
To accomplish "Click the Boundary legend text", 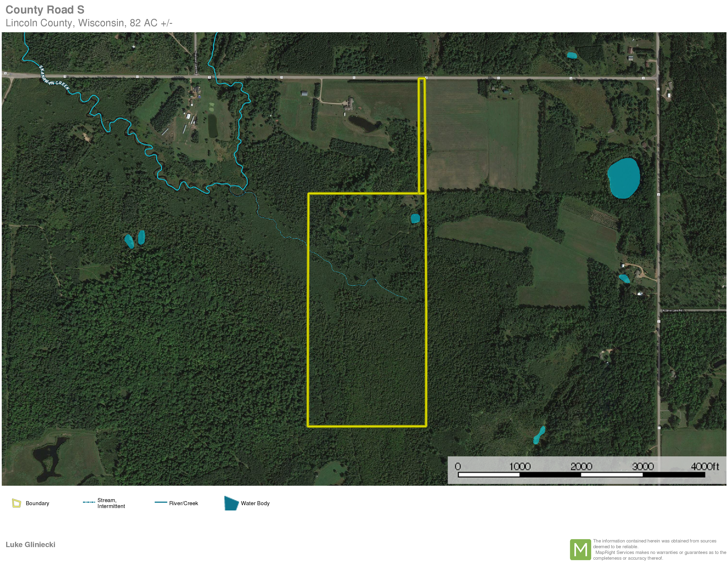I will pyautogui.click(x=37, y=503).
